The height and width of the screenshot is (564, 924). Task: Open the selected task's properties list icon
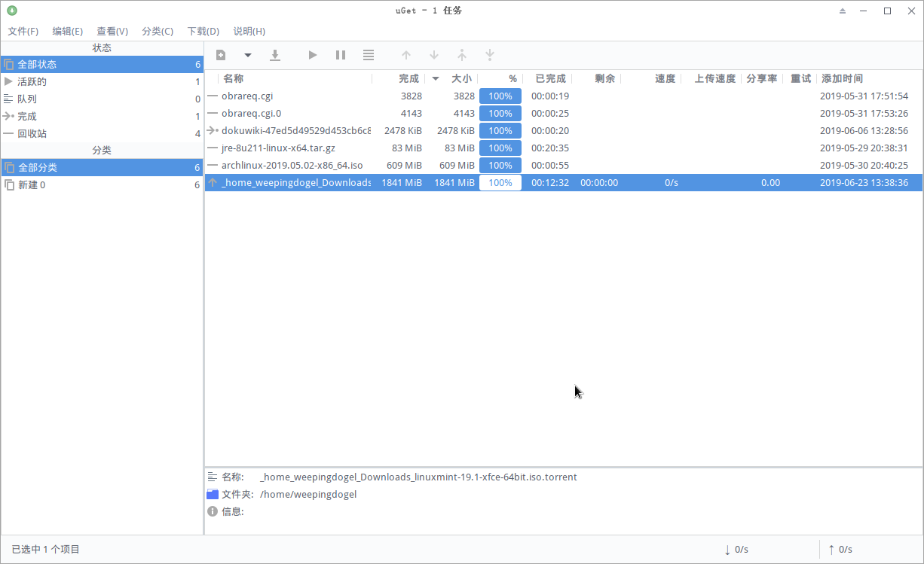pyautogui.click(x=368, y=54)
